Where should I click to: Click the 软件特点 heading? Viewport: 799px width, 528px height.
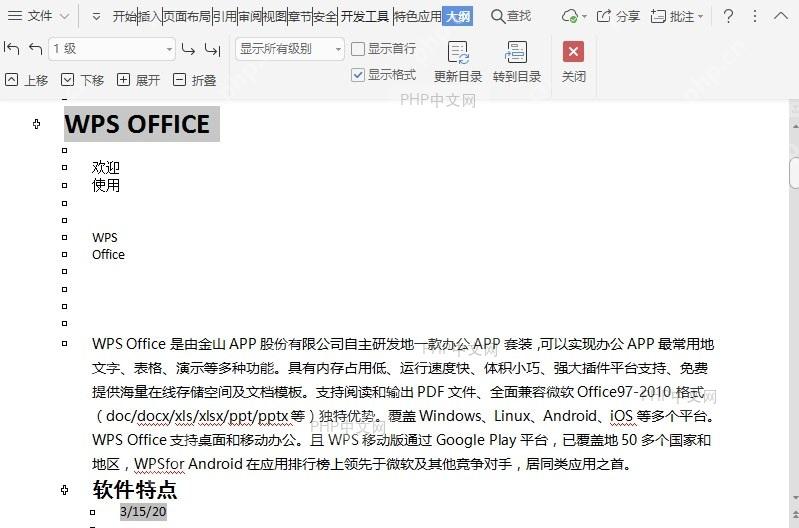135,489
